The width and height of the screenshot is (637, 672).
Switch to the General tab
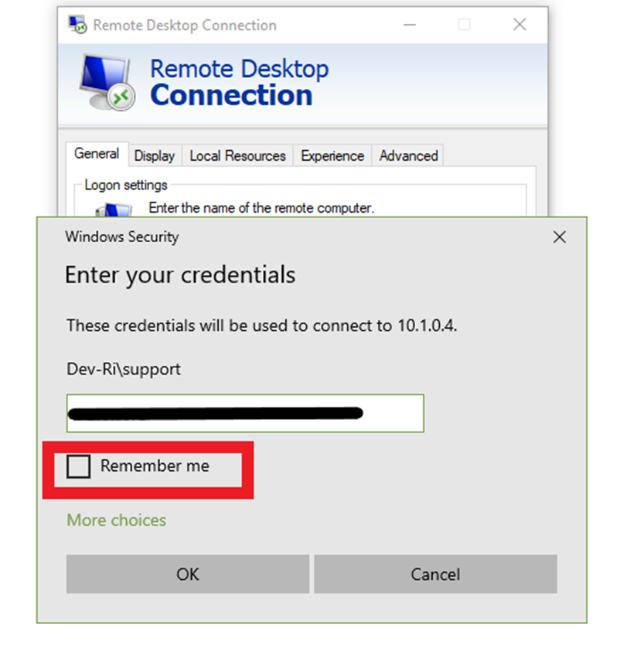(x=97, y=154)
